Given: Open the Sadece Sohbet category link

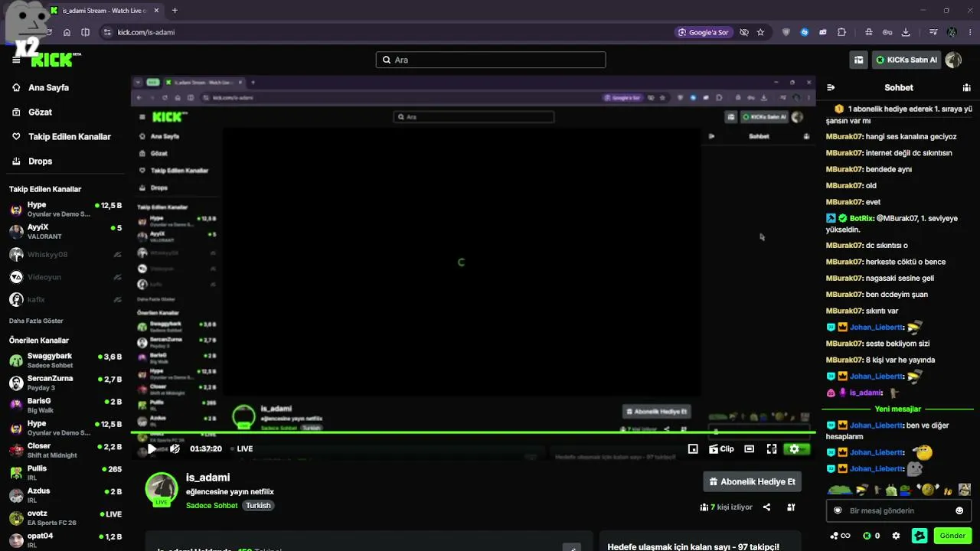Looking at the screenshot, I should 212,505.
